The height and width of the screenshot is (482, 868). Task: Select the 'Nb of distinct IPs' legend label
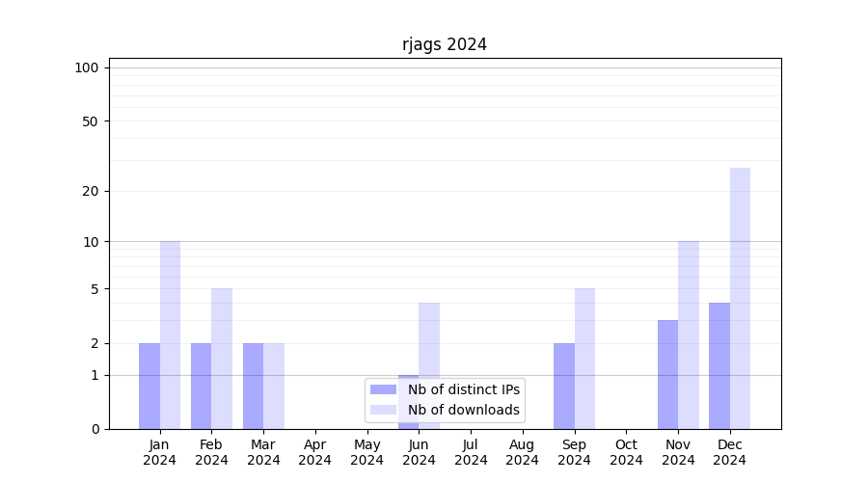pos(463,389)
